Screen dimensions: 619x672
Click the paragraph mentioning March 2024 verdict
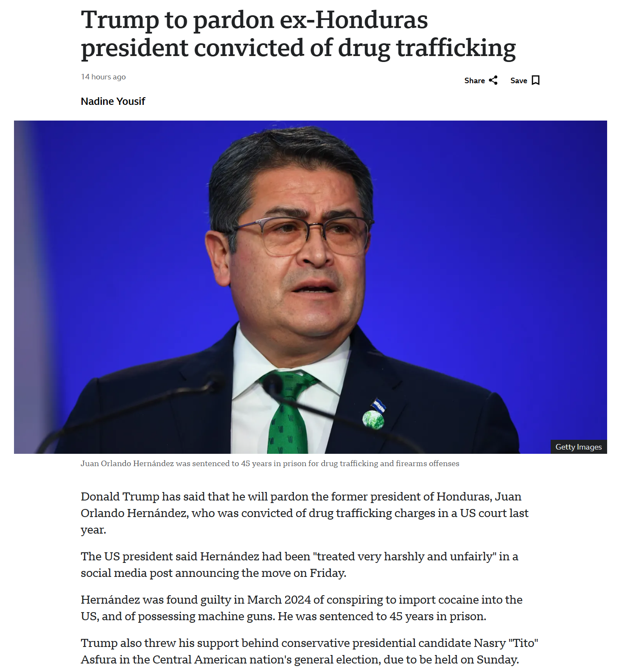302,608
